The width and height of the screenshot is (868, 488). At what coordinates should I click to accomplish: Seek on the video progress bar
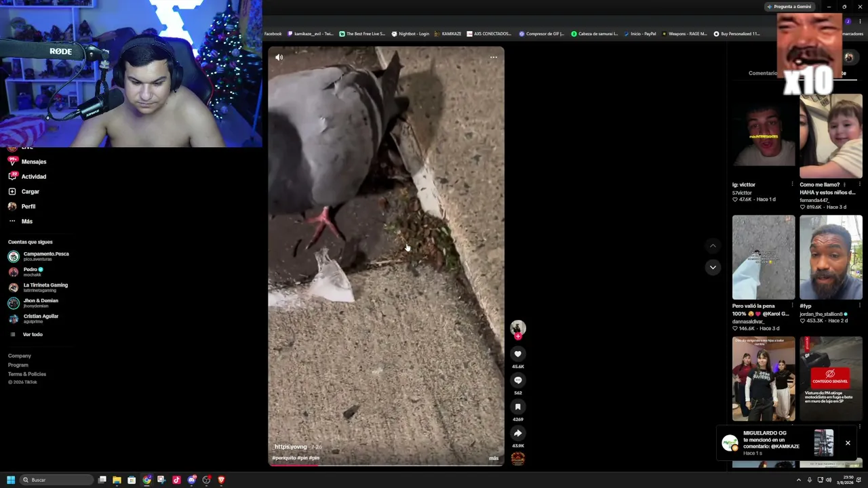[x=386, y=465]
